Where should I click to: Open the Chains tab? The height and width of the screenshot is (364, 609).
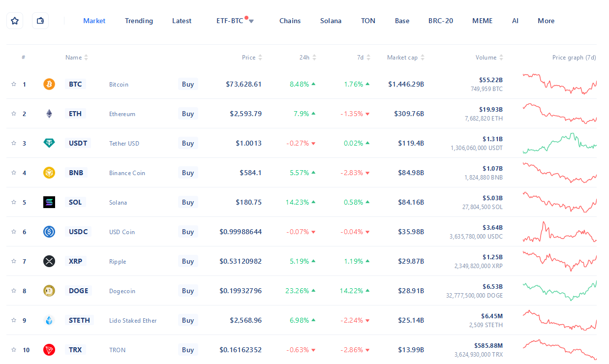point(290,21)
